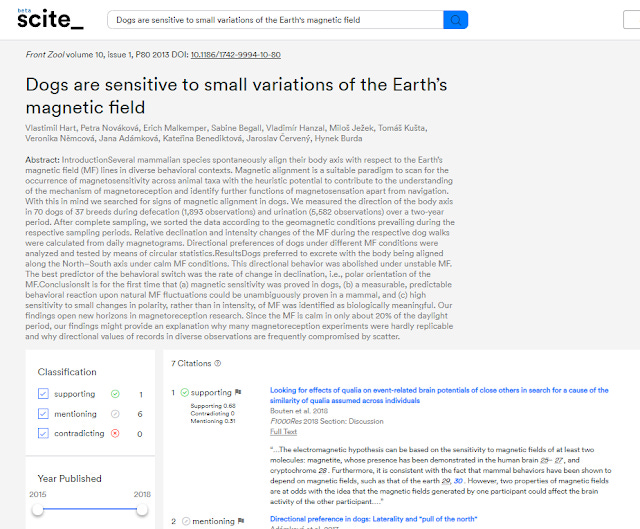Click reference link 28 after cryptochrome

(x=323, y=470)
